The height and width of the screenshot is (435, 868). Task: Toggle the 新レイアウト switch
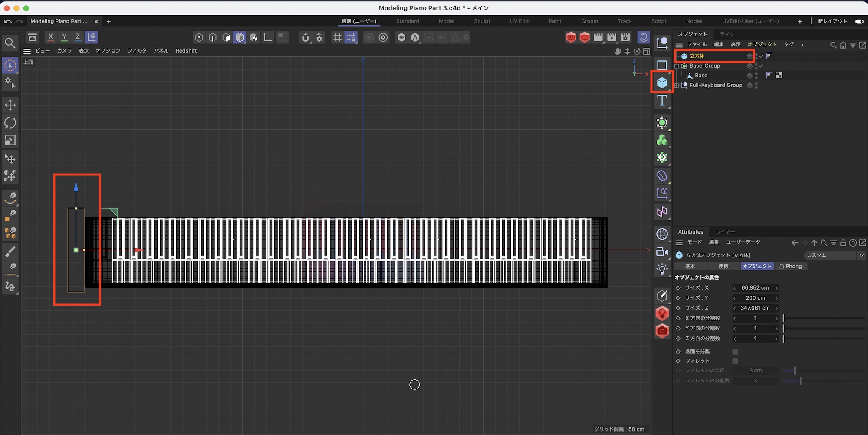859,21
